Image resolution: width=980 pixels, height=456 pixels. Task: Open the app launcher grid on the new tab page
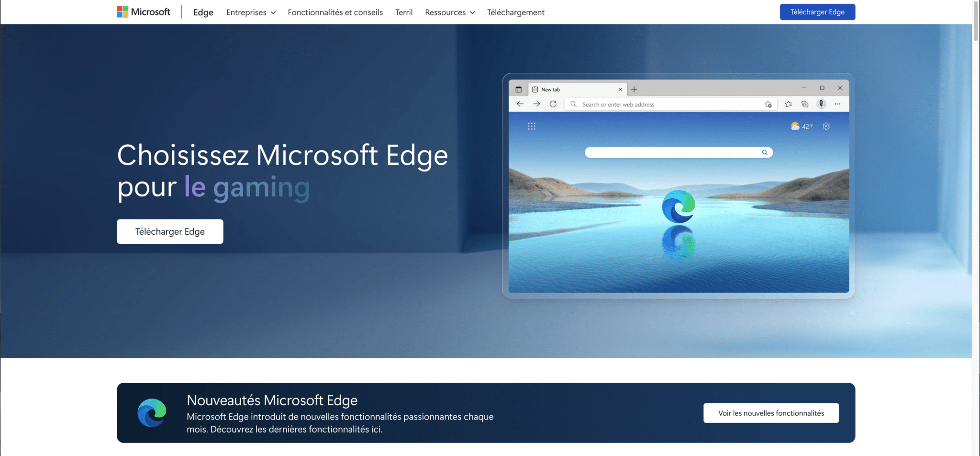(532, 126)
